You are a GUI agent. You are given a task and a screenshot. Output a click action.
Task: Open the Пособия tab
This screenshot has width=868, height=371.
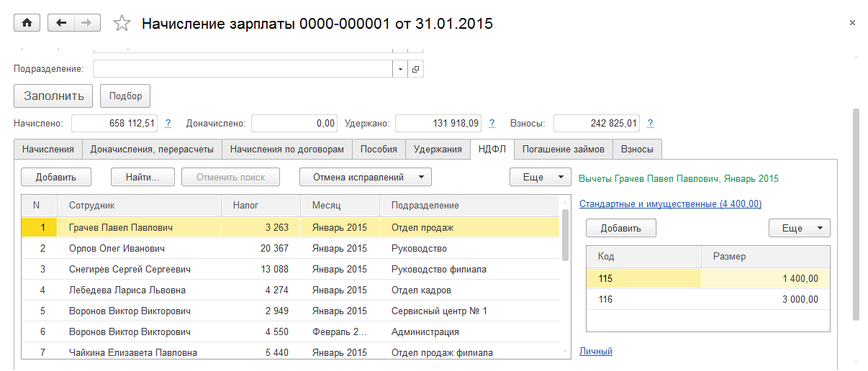pyautogui.click(x=379, y=149)
